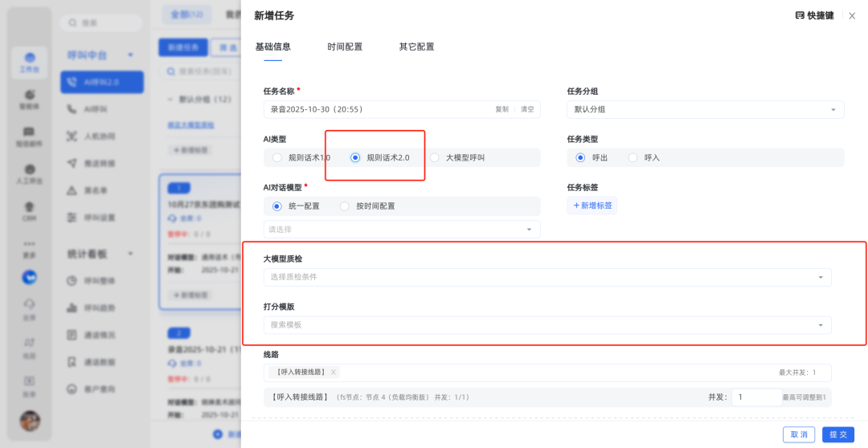Remove the 【呼入转接线路】 tag
Image resolution: width=868 pixels, height=448 pixels.
tap(334, 373)
